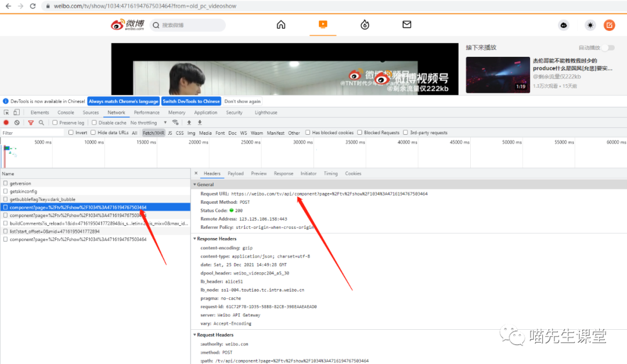Click the orange compose post icon
Image resolution: width=627 pixels, height=364 pixels.
tap(610, 25)
